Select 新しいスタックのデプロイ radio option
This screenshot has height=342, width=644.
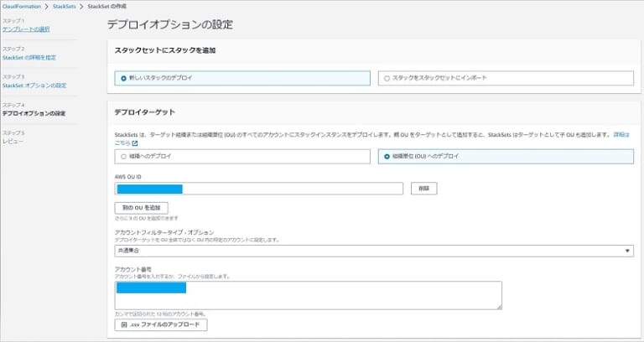pyautogui.click(x=242, y=78)
